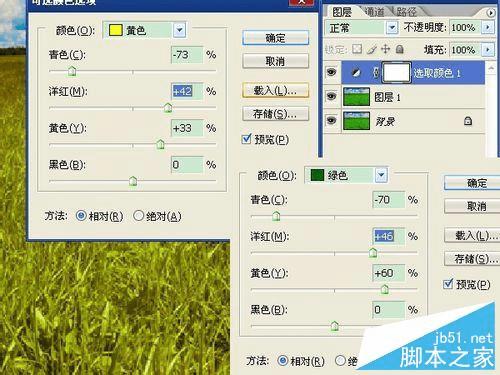Click the 黄色 +33 value field

[187, 128]
